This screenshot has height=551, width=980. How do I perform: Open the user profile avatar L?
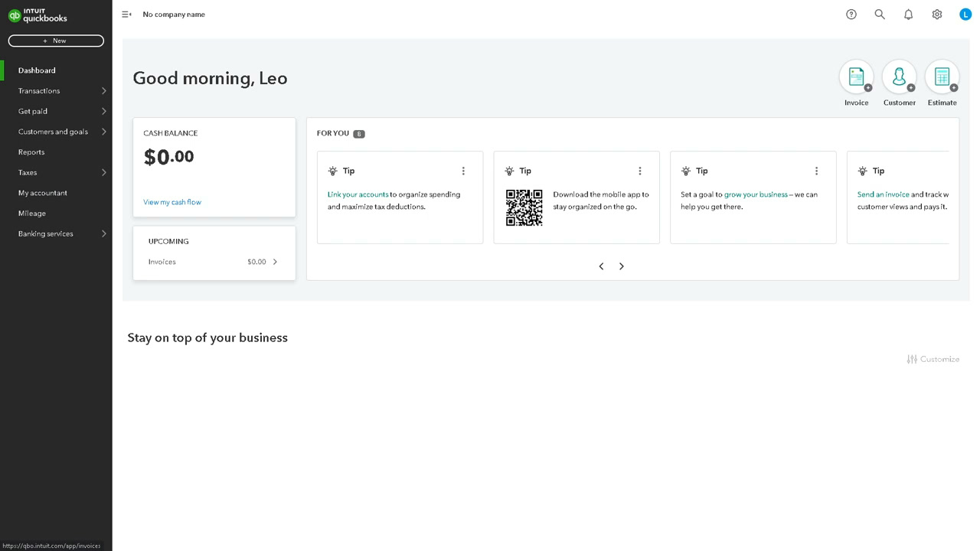pos(965,15)
